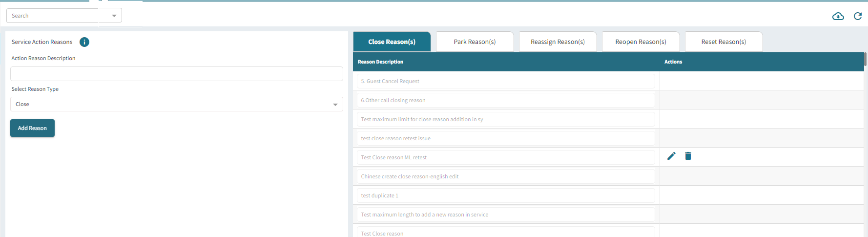The image size is (868, 237).
Task: Focus the Action Reason Description field
Action: click(x=176, y=74)
